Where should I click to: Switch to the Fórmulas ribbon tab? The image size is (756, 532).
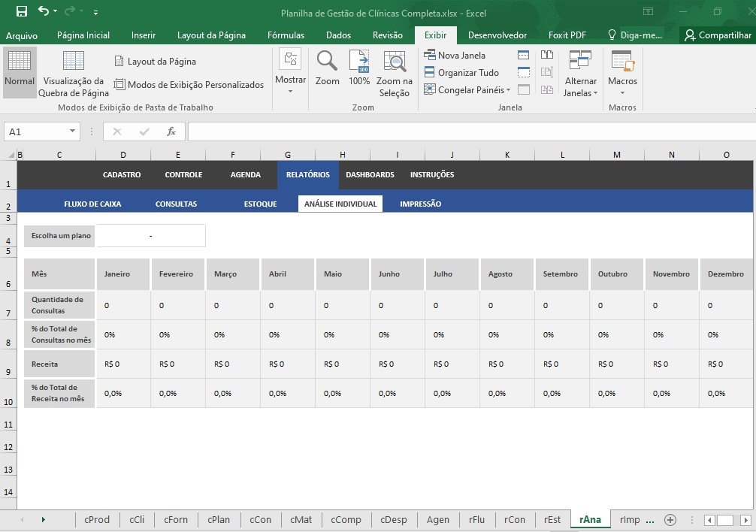[x=286, y=35]
